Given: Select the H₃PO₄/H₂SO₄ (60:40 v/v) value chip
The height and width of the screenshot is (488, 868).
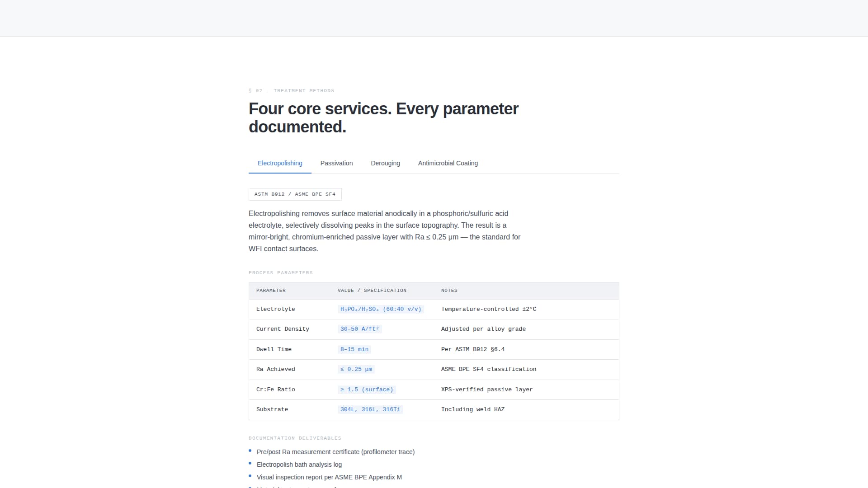Looking at the screenshot, I should [380, 309].
